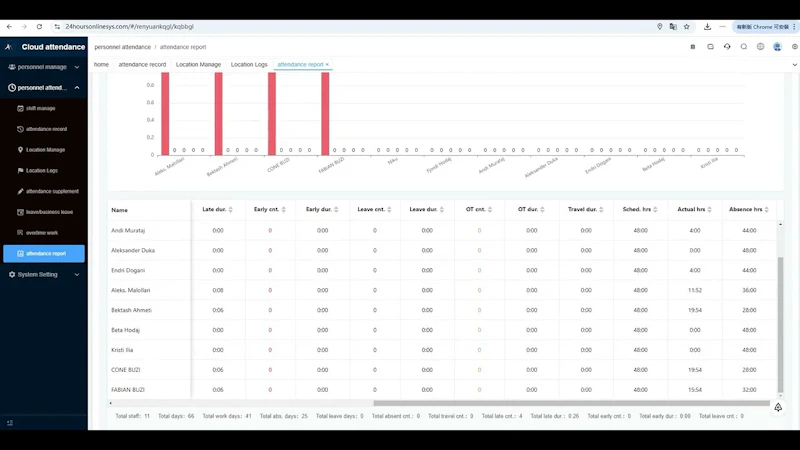Open browser downloads icon
The width and height of the screenshot is (800, 450).
[707, 27]
